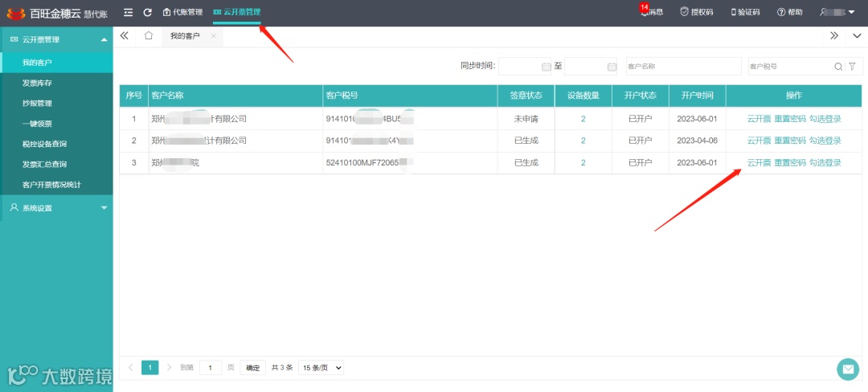
Task: Open the 消息 notifications with badge 14
Action: (x=652, y=11)
